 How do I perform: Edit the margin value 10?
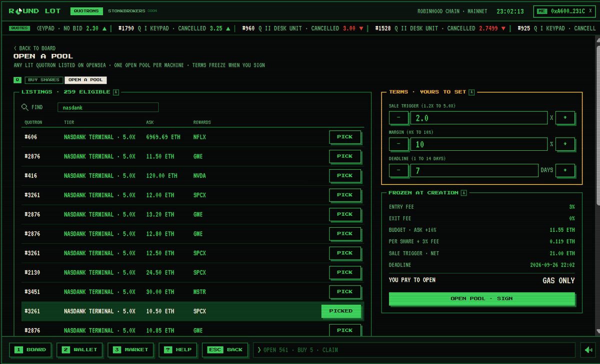(478, 144)
